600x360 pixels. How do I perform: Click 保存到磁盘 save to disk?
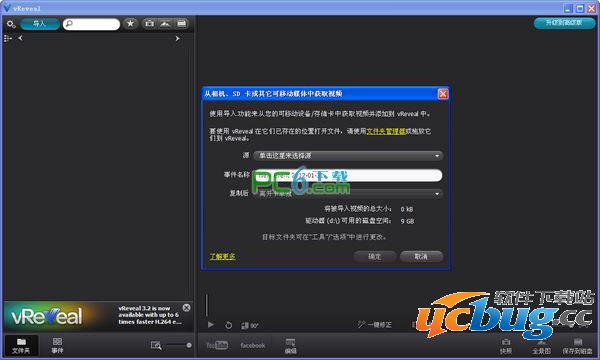577,346
